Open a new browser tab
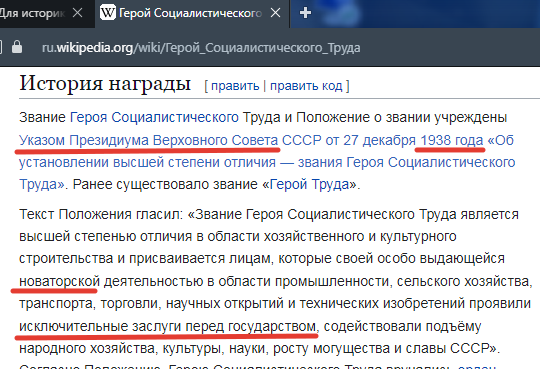This screenshot has width=540, height=369. [305, 13]
